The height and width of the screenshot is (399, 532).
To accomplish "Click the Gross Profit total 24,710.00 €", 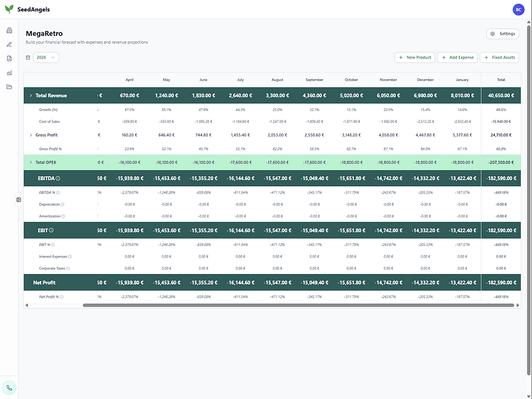I will coord(501,135).
